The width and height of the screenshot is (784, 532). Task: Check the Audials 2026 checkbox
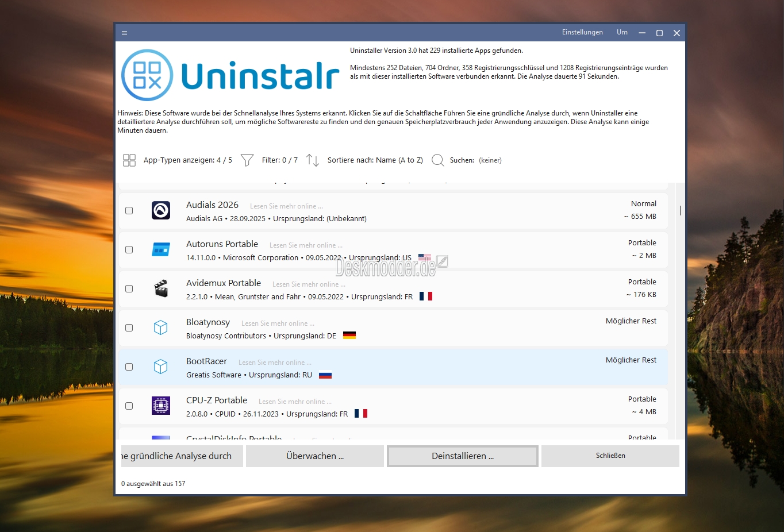[x=129, y=211]
